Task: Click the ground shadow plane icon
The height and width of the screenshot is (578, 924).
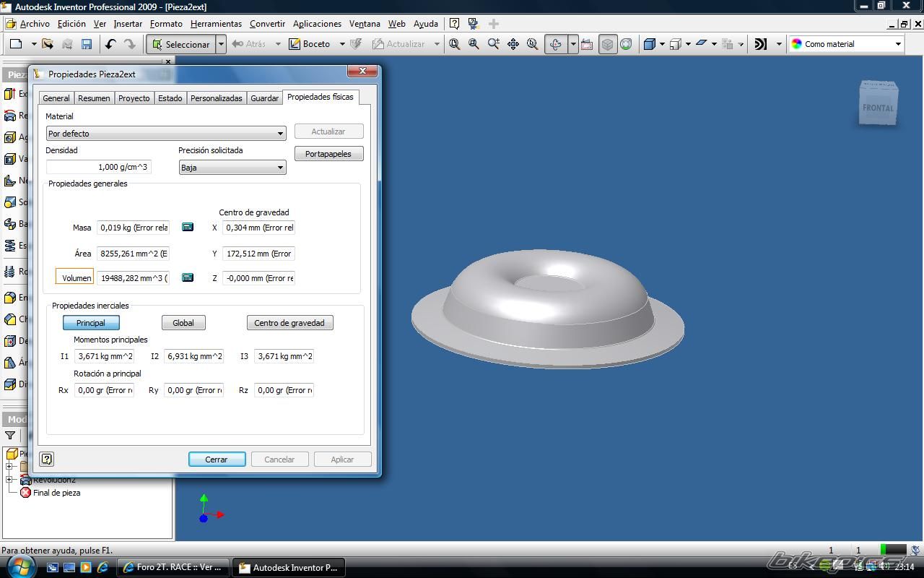Action: tap(701, 44)
